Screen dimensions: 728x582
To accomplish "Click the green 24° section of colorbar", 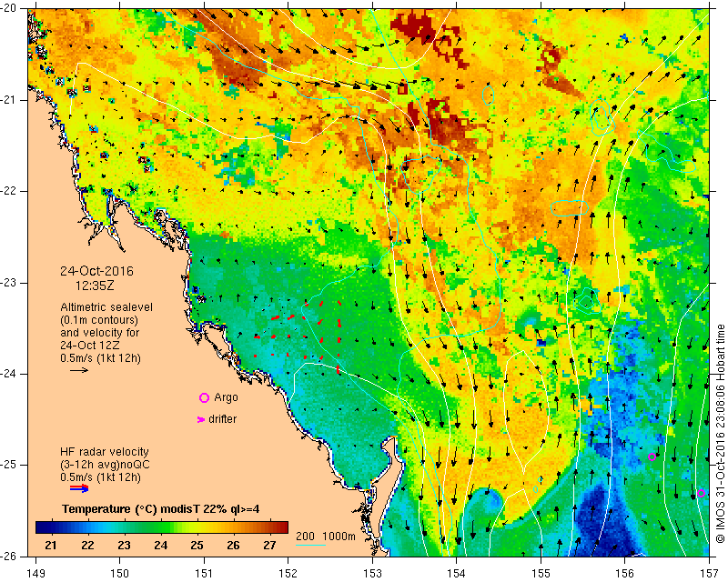I will coord(160,527).
